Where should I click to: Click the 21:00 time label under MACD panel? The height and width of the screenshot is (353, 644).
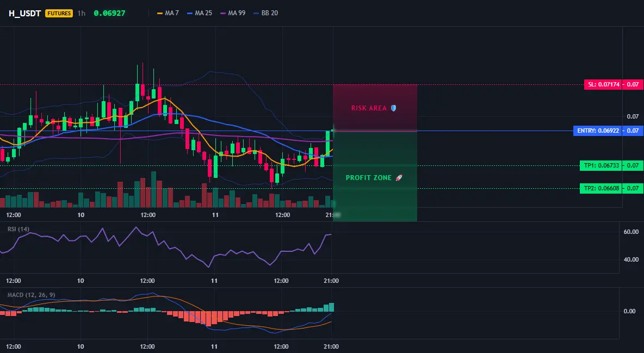pyautogui.click(x=331, y=346)
